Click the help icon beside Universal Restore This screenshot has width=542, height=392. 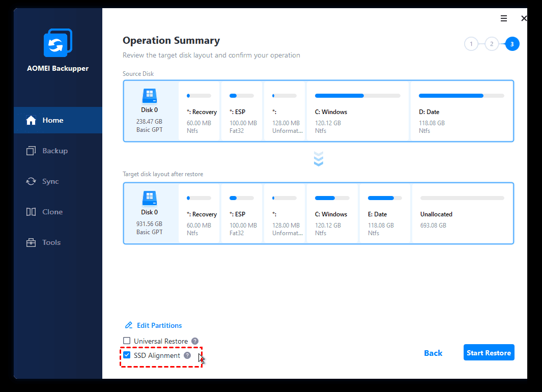(195, 341)
